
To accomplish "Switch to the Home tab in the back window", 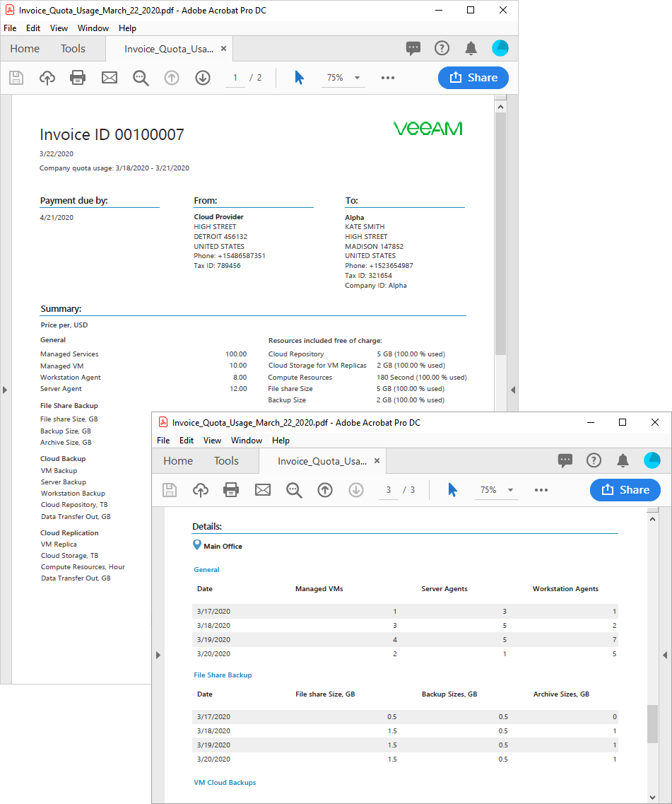I will click(x=25, y=49).
